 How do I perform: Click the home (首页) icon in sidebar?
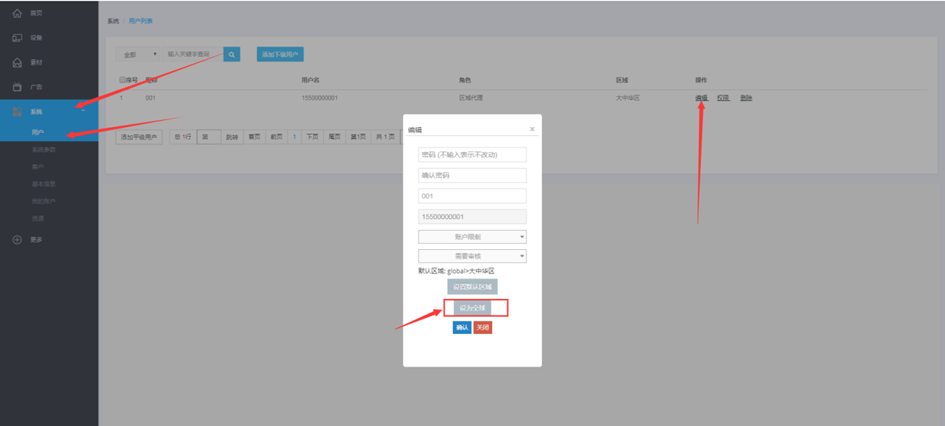(x=17, y=13)
